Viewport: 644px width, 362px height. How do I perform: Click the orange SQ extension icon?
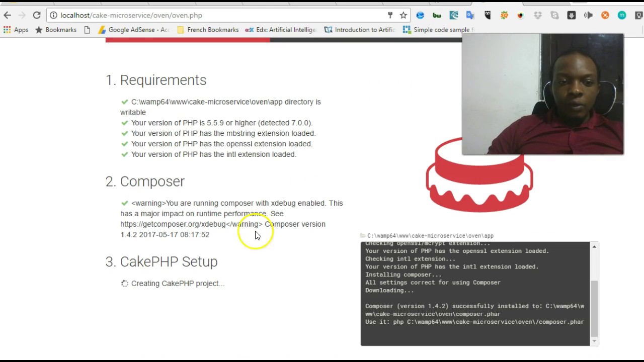(x=504, y=16)
